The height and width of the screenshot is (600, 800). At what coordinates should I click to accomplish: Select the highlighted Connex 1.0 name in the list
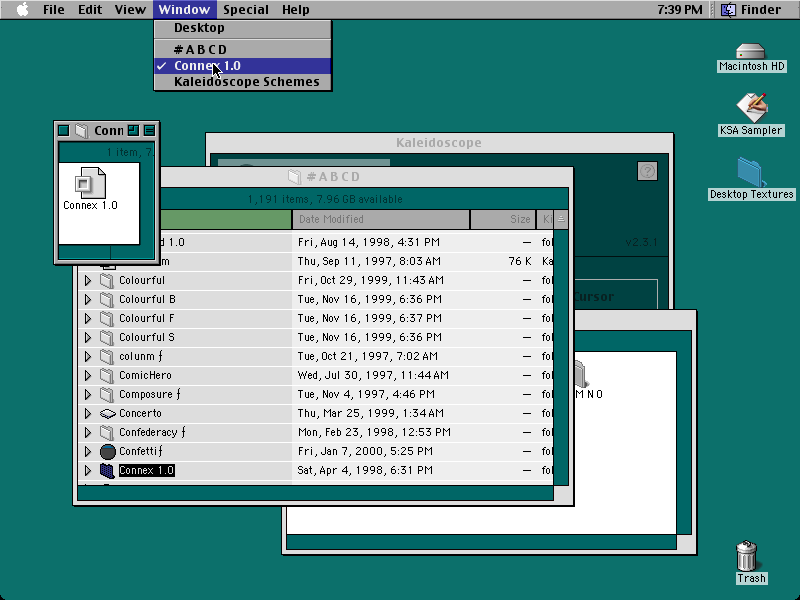146,470
